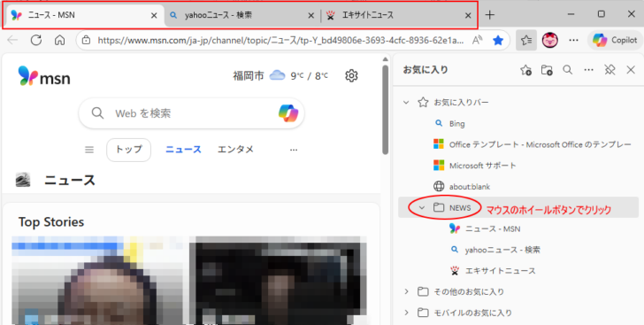Viewport: 644px width, 325px height.
Task: Switch to the yahooニュース - 検索 tab
Action: point(241,16)
